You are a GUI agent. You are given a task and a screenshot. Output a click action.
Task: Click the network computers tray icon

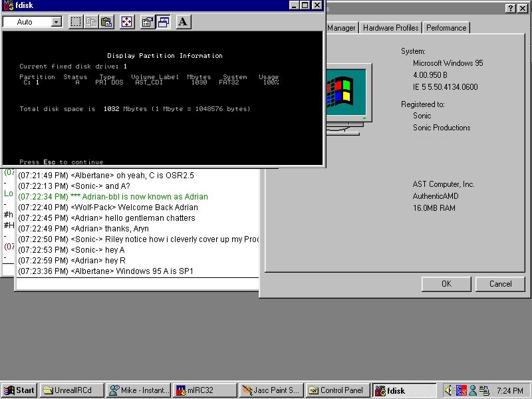coord(483,390)
